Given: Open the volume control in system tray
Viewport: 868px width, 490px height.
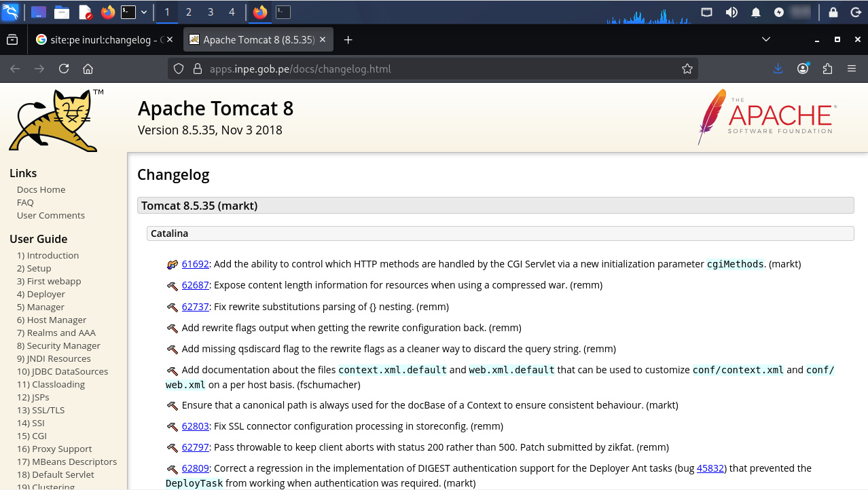Looking at the screenshot, I should pyautogui.click(x=731, y=12).
